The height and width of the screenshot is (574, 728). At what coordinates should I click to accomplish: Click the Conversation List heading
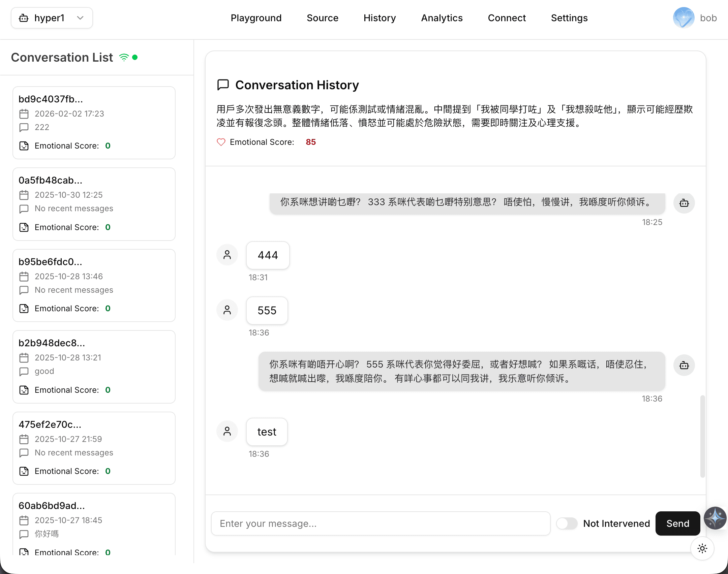click(x=62, y=58)
